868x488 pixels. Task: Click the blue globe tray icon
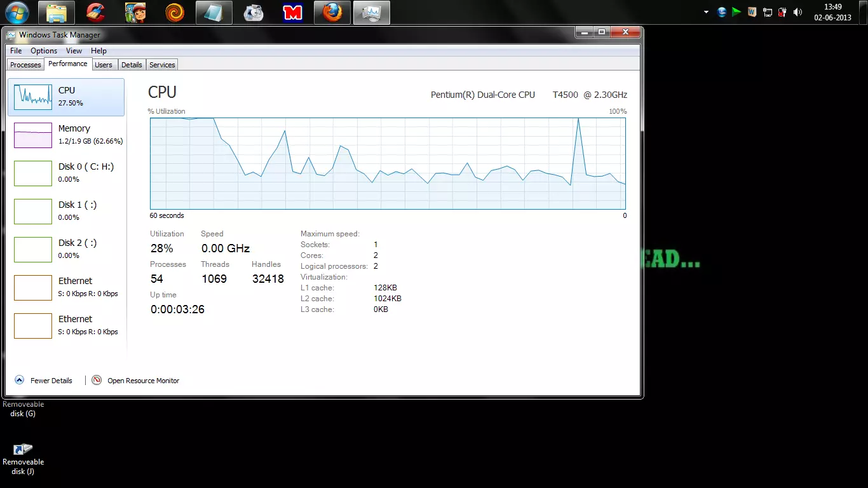pyautogui.click(x=722, y=12)
